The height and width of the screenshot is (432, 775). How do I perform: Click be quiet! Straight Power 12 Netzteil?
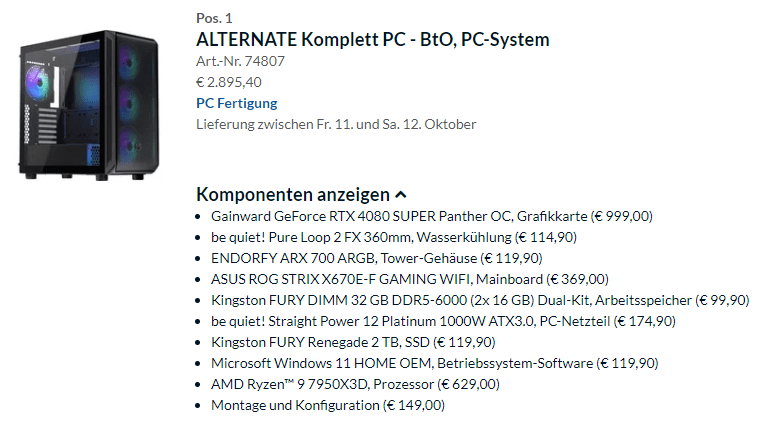443,321
